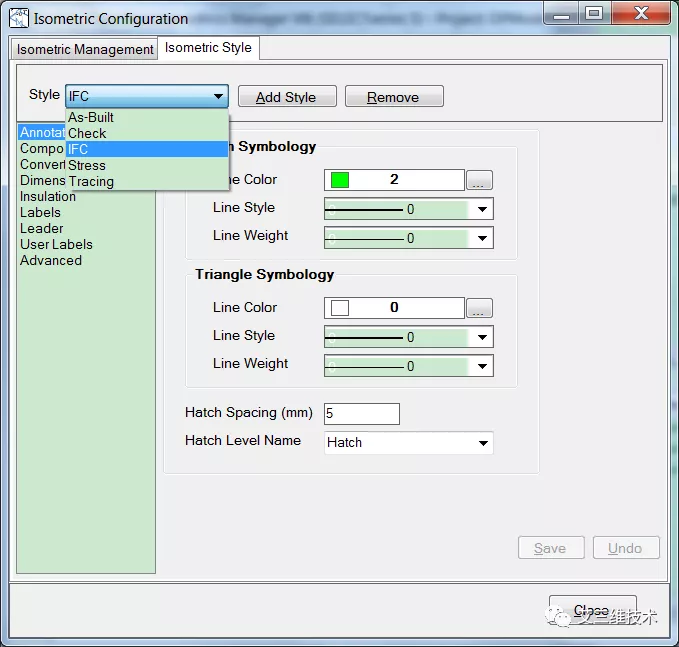This screenshot has height=647, width=679.
Task: Click the Hatch Spacing input field
Action: point(361,414)
